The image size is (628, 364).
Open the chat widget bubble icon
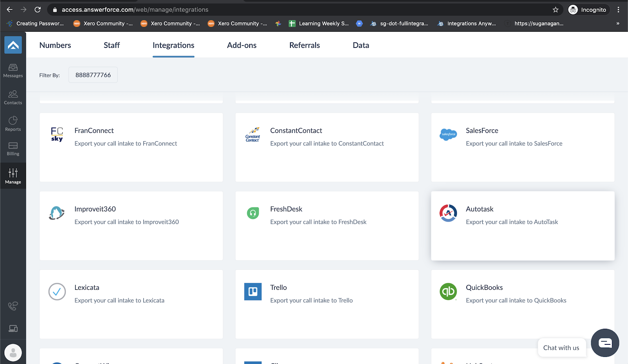(605, 343)
